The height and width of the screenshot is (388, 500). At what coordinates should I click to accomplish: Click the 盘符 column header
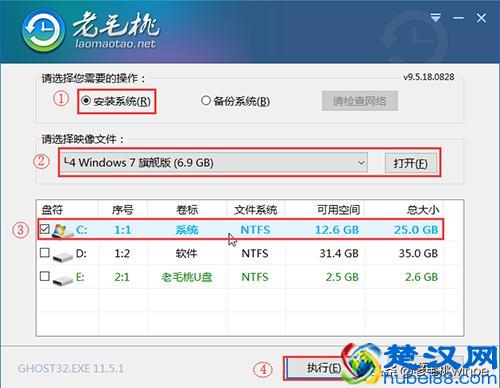pyautogui.click(x=52, y=210)
